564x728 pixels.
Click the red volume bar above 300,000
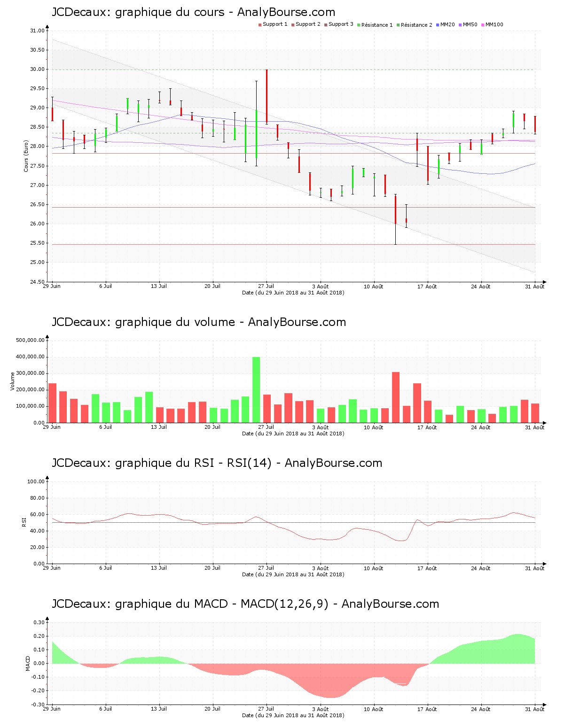click(396, 397)
